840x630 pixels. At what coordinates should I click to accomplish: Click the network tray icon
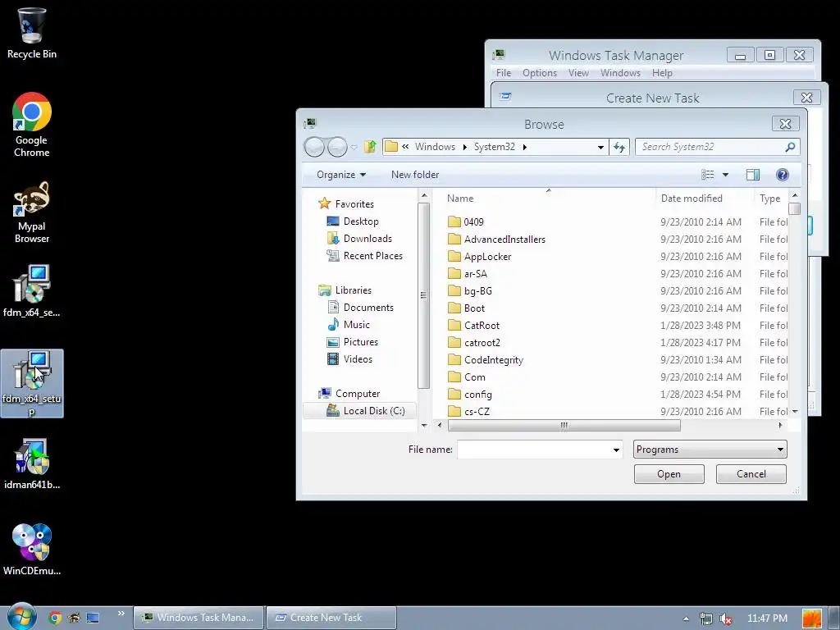(x=706, y=619)
